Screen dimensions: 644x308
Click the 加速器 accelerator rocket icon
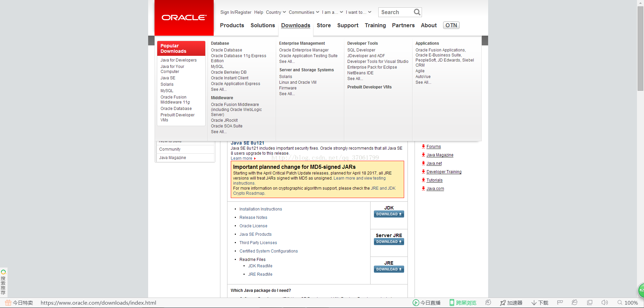point(503,303)
